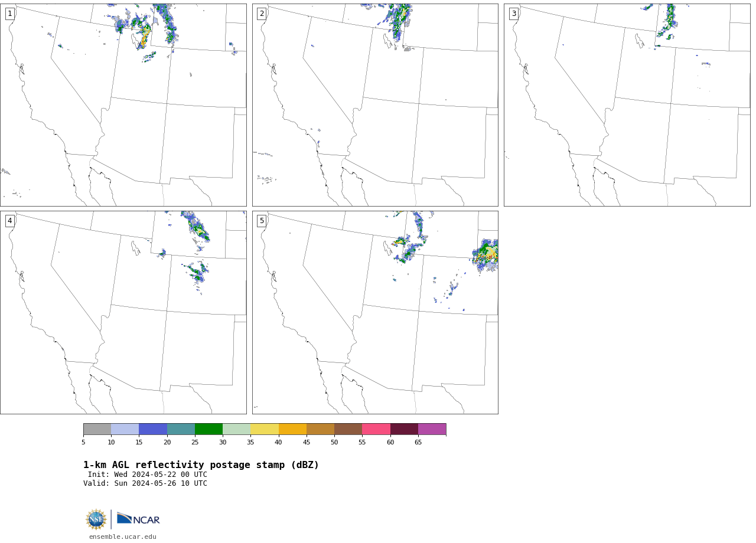756x543 pixels.
Task: Click the '1-km AGL reflectivity postage stamp' title
Action: coord(201,465)
